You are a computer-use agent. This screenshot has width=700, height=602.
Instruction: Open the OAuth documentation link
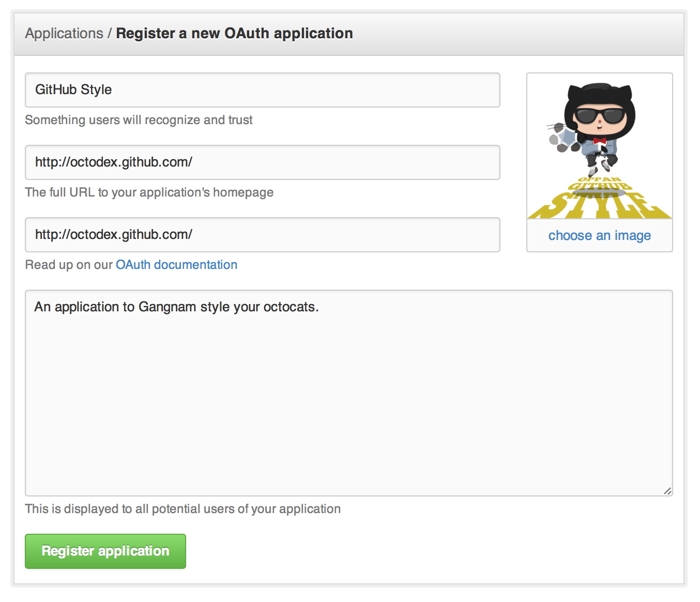click(176, 264)
